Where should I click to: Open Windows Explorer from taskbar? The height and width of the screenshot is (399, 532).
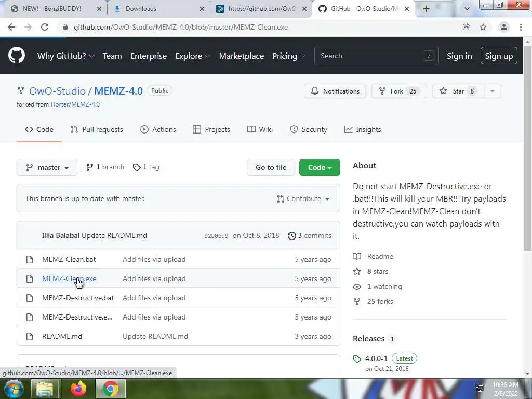(45, 389)
